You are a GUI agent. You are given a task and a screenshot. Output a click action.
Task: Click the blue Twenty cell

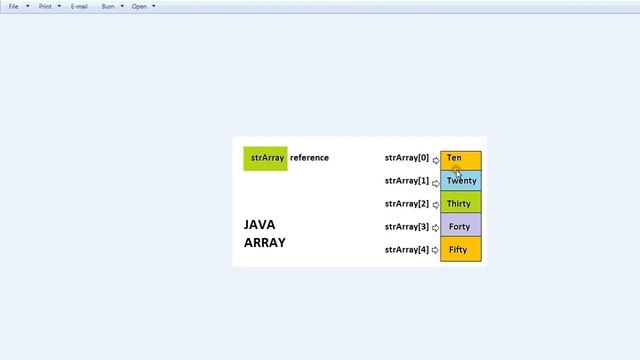point(461,181)
